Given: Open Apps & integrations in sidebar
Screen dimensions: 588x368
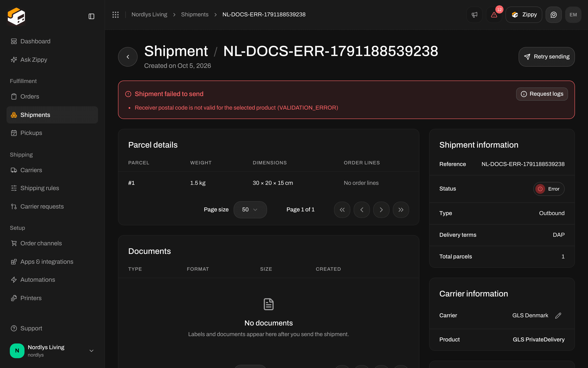Looking at the screenshot, I should tap(52, 262).
